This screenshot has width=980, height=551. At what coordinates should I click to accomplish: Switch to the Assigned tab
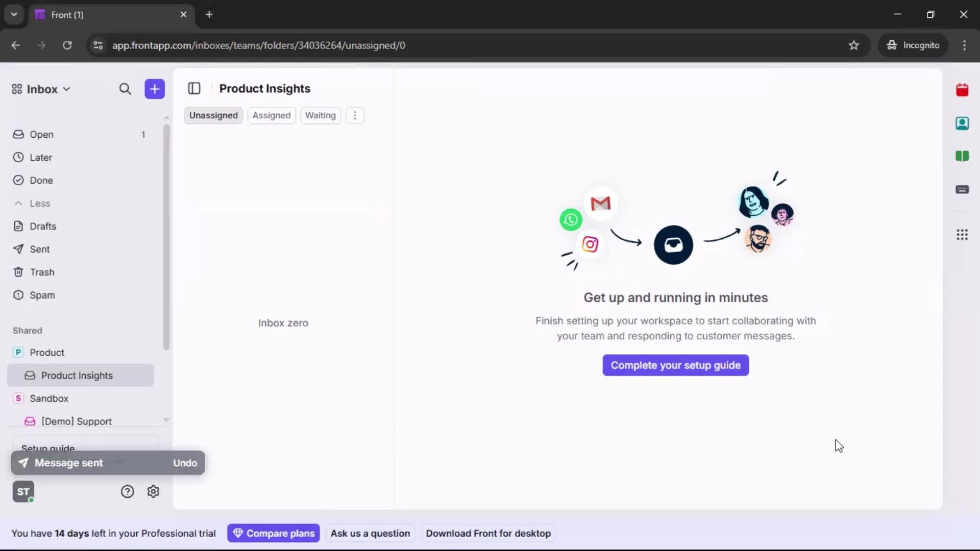(272, 115)
